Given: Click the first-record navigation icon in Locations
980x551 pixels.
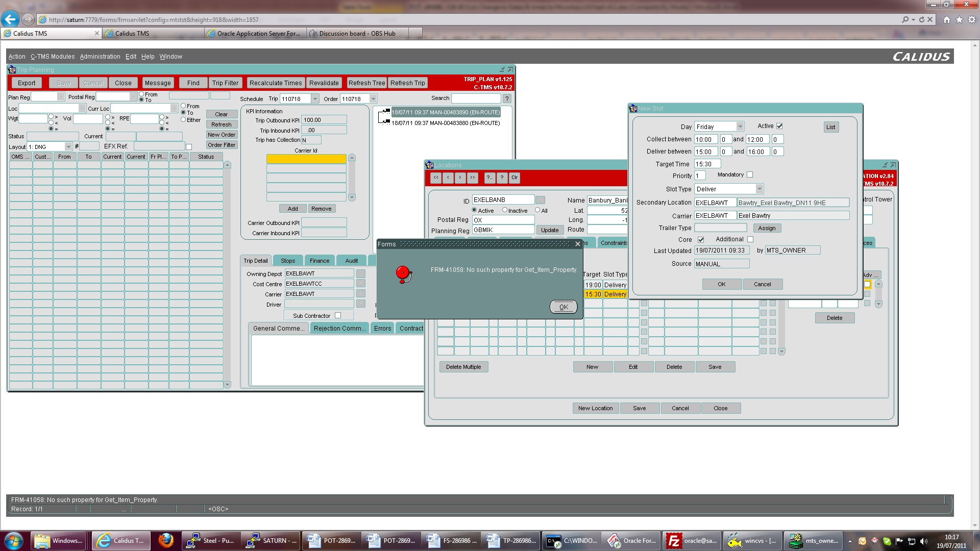Looking at the screenshot, I should 436,178.
